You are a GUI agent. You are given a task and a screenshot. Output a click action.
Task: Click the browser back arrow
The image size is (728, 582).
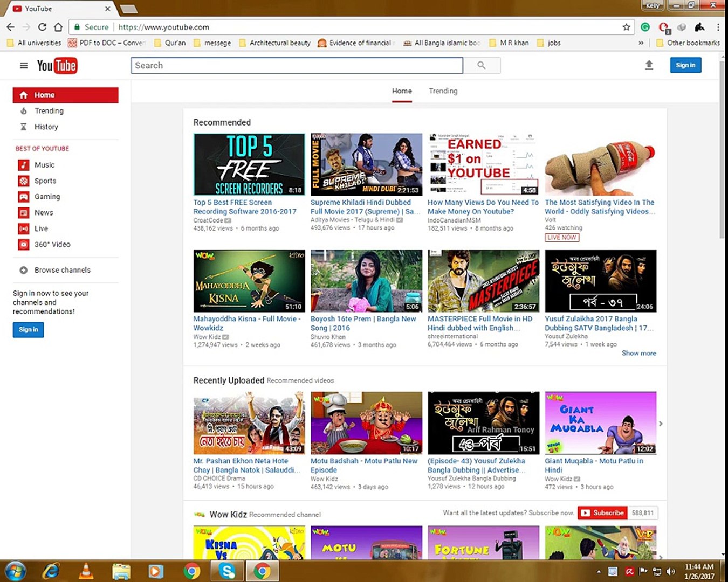[x=11, y=27]
